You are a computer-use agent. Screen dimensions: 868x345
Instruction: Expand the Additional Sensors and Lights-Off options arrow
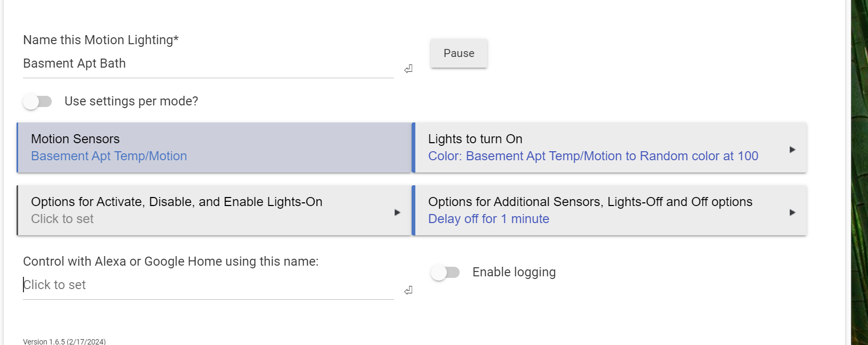click(792, 212)
